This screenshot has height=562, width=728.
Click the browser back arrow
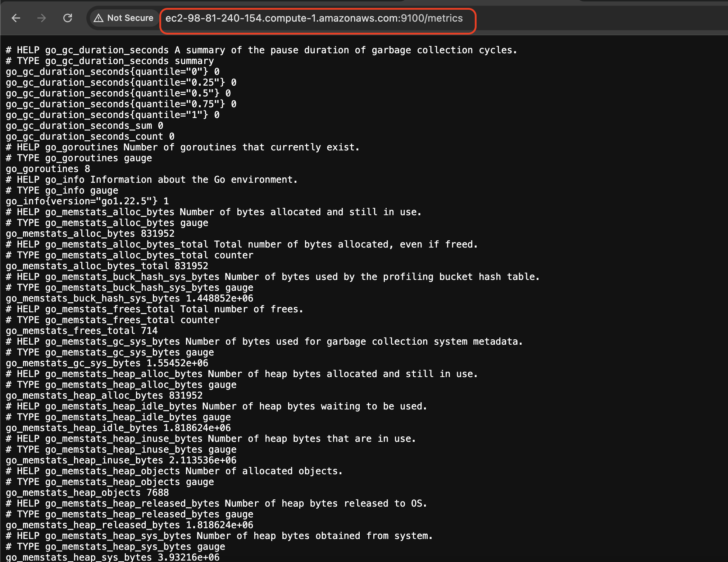coord(16,18)
